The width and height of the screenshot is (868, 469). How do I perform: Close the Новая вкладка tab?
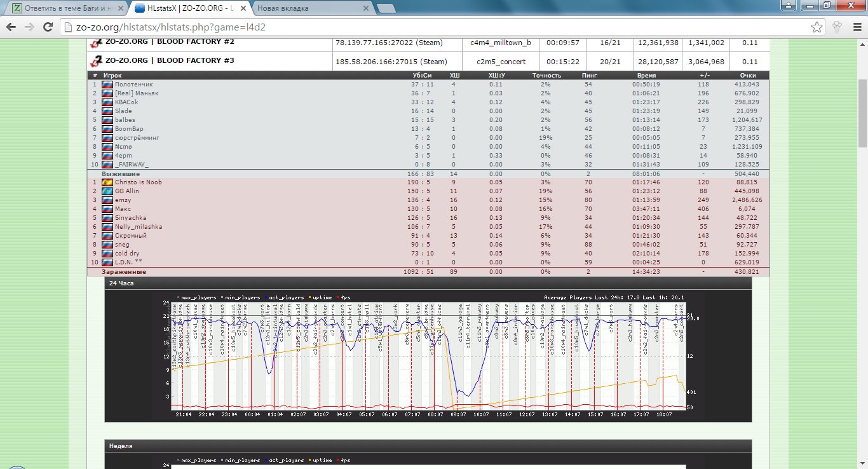pyautogui.click(x=365, y=8)
